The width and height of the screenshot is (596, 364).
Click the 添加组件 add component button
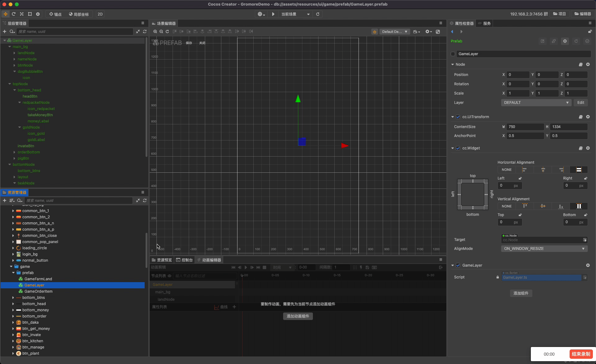point(521,293)
